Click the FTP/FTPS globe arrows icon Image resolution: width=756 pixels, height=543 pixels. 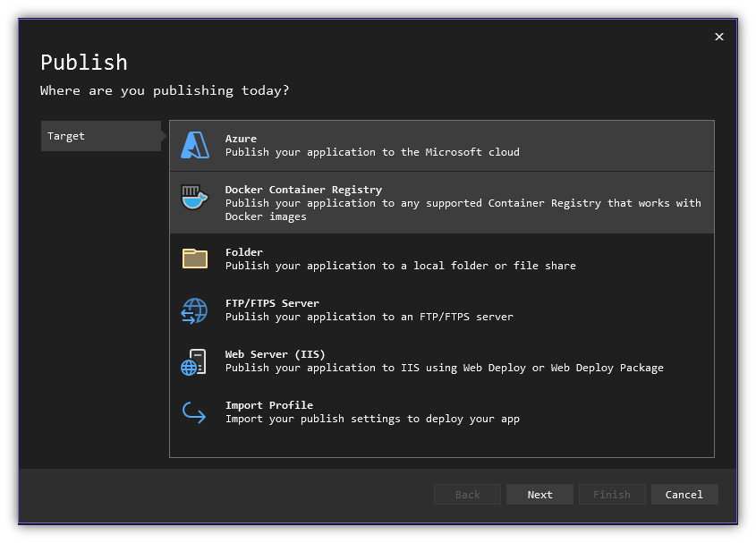(194, 310)
